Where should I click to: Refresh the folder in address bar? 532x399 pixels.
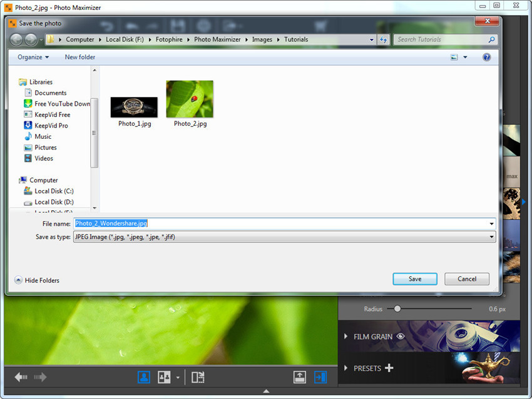[384, 39]
